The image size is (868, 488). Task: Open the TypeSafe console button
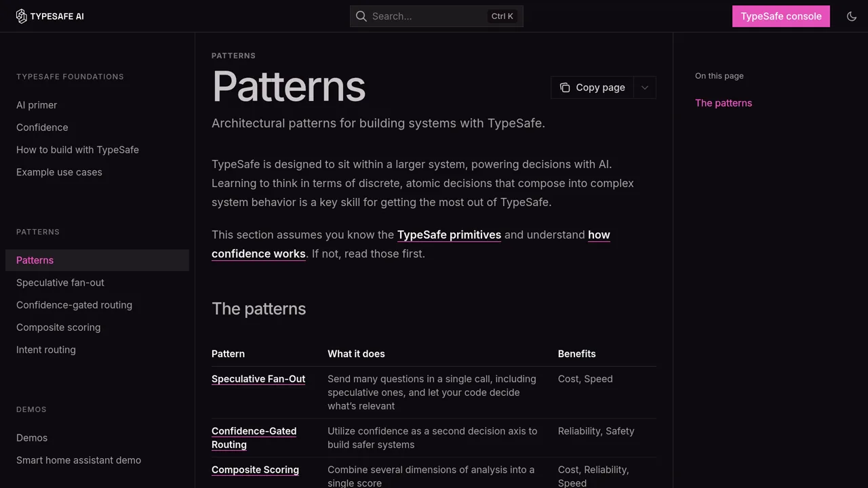[781, 16]
